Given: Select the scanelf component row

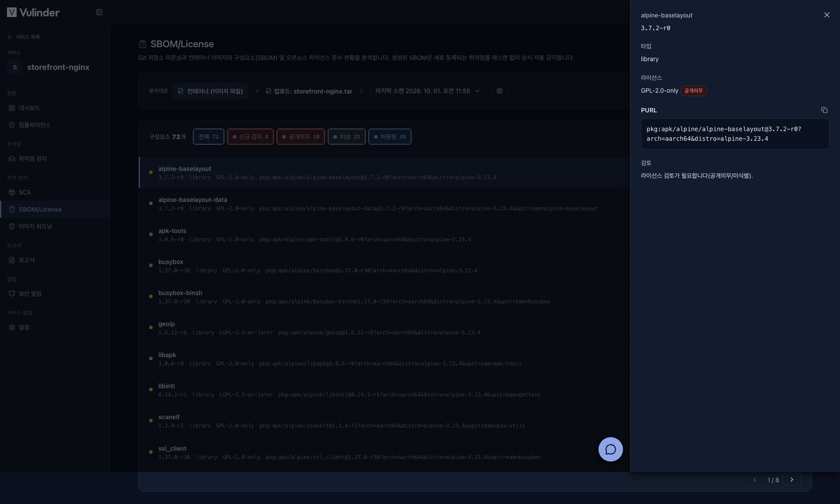Looking at the screenshot, I should 384,421.
